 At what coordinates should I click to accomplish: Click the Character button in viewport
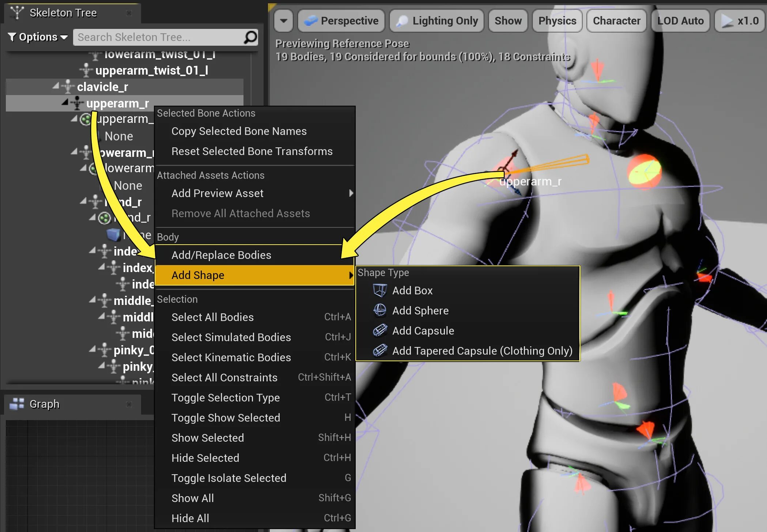click(616, 21)
